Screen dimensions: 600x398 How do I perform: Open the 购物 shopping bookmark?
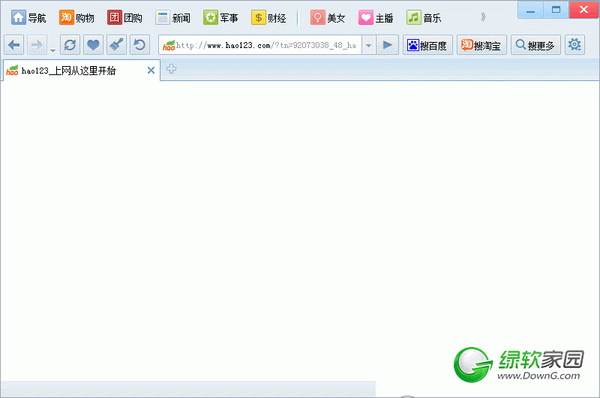pos(77,18)
